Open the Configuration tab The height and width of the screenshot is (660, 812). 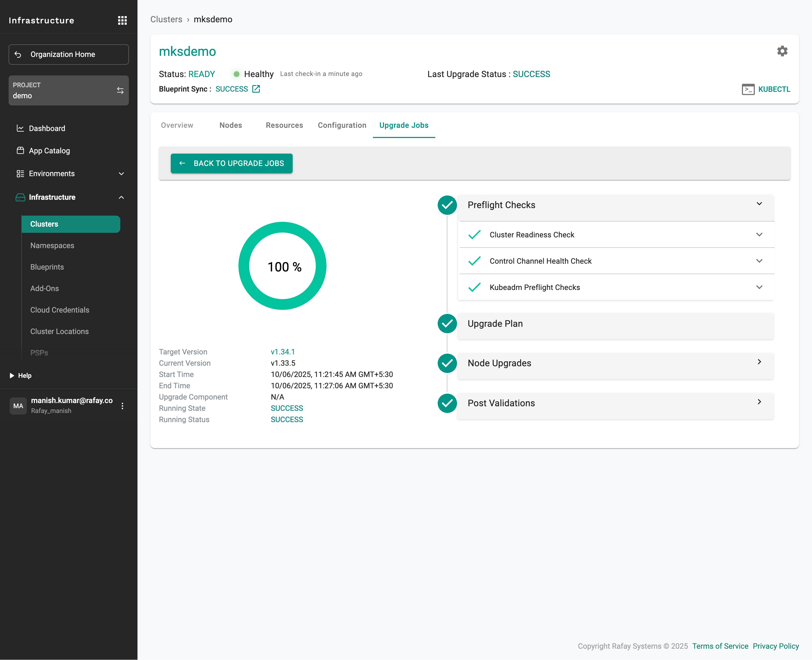click(342, 125)
